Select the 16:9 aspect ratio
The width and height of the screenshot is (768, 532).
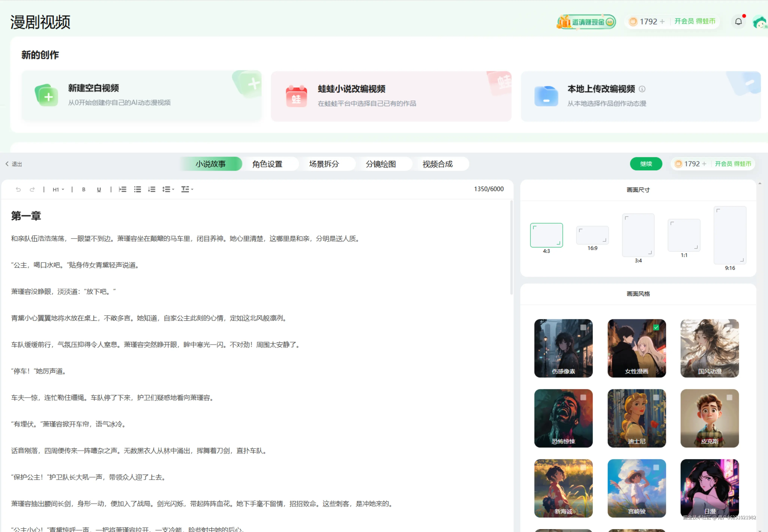[592, 235]
